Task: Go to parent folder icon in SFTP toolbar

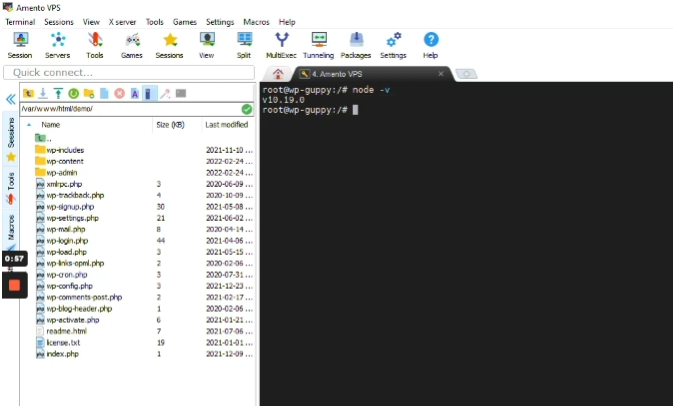Action: [28, 93]
